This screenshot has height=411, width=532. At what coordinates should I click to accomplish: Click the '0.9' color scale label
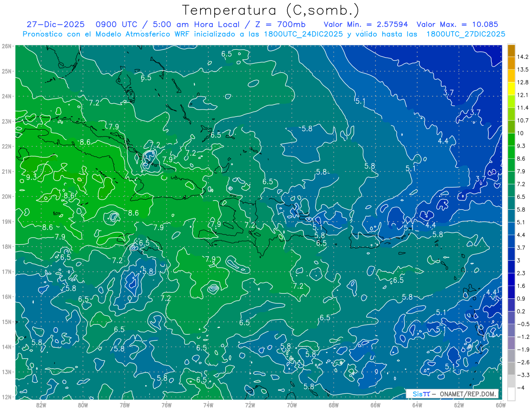tap(521, 298)
